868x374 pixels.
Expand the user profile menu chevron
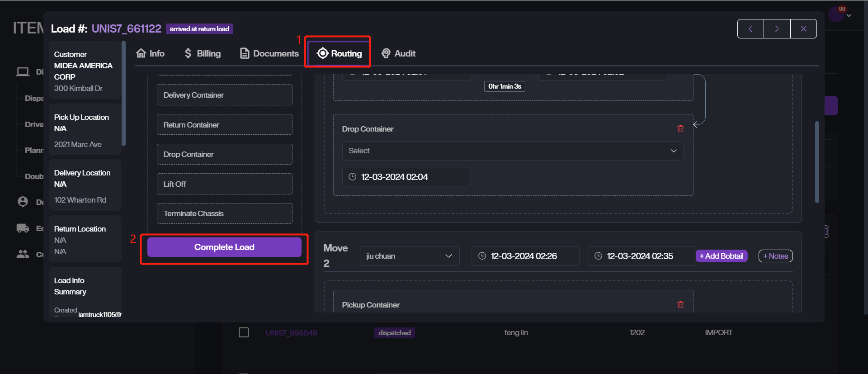[x=849, y=16]
